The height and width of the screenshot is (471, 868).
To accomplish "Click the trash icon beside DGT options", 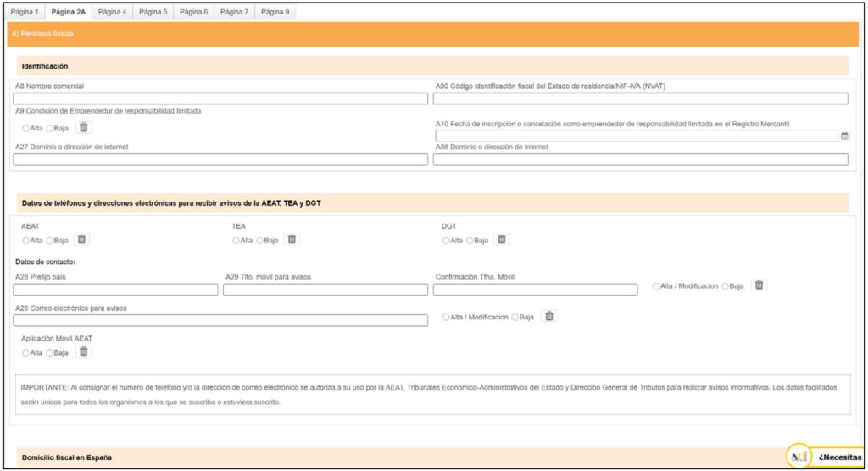I will pyautogui.click(x=502, y=240).
